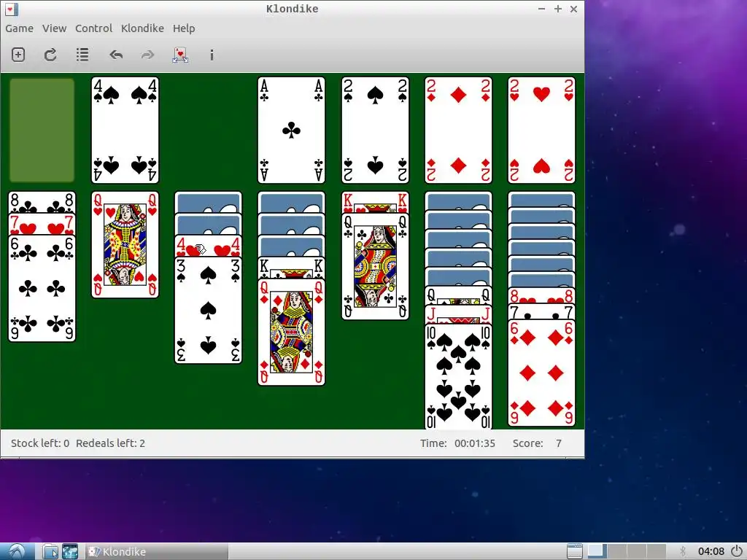Open the Control menu
Image resolution: width=747 pixels, height=560 pixels.
click(94, 28)
